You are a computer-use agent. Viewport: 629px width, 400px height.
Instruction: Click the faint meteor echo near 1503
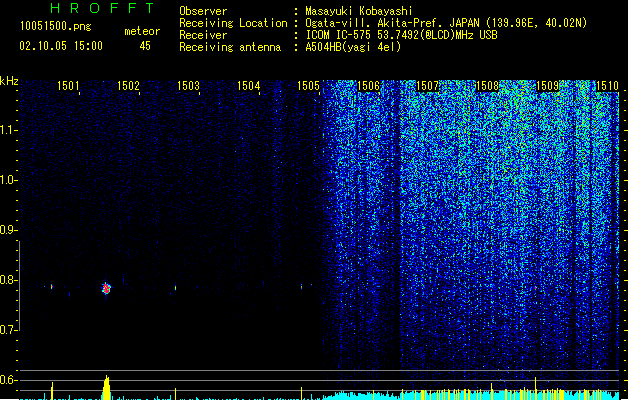click(x=175, y=288)
